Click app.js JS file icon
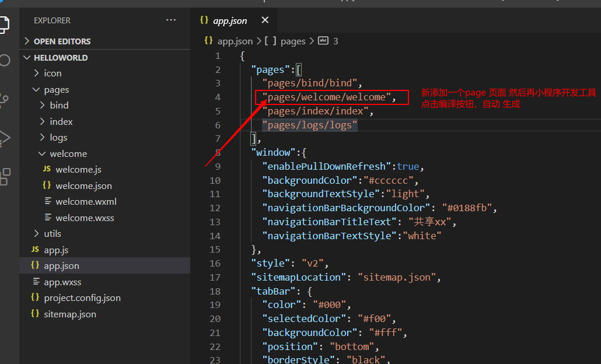 pos(35,250)
